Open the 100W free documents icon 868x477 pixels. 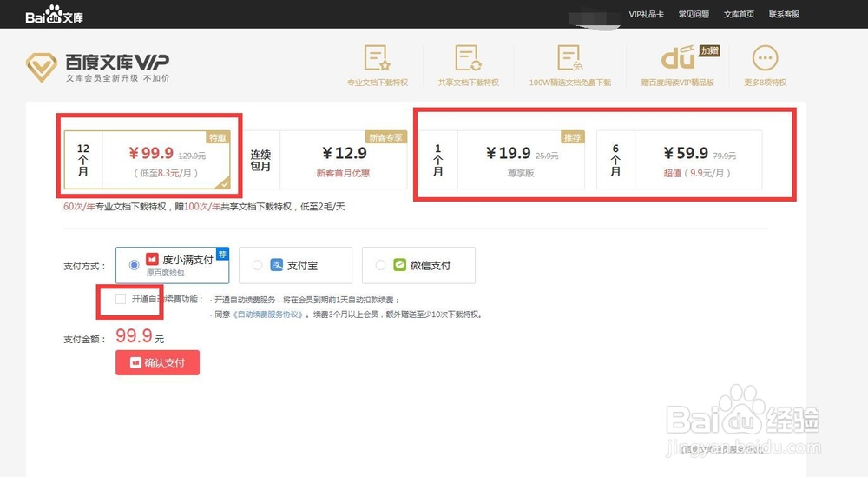click(x=569, y=57)
